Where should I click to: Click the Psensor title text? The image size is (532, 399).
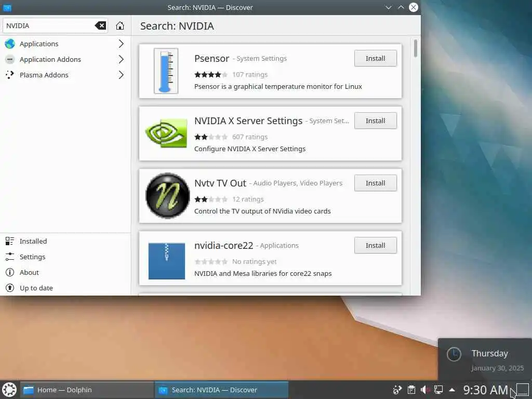point(212,58)
